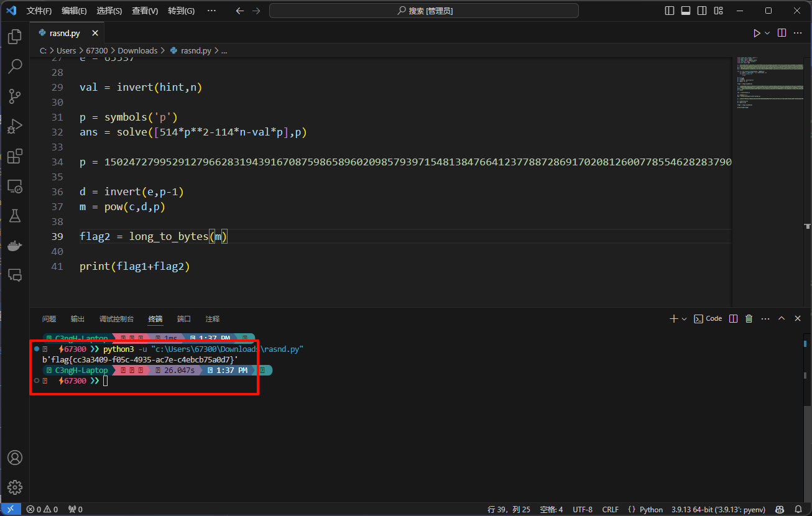The width and height of the screenshot is (812, 516).
Task: Change indentation via 空格: 4
Action: [551, 509]
